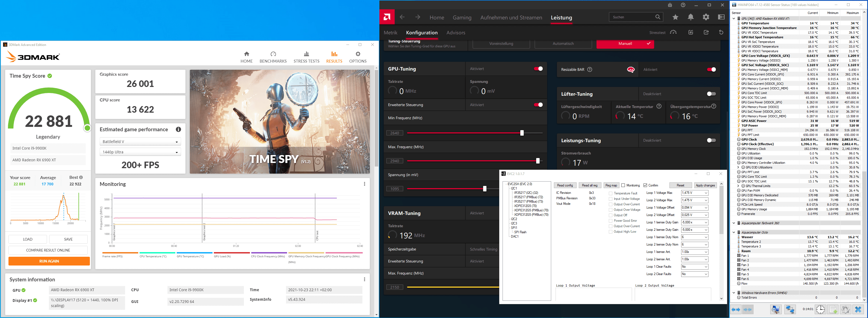
Task: Click HWiNFO logging sheet with plus icon
Action: pyautogui.click(x=833, y=310)
